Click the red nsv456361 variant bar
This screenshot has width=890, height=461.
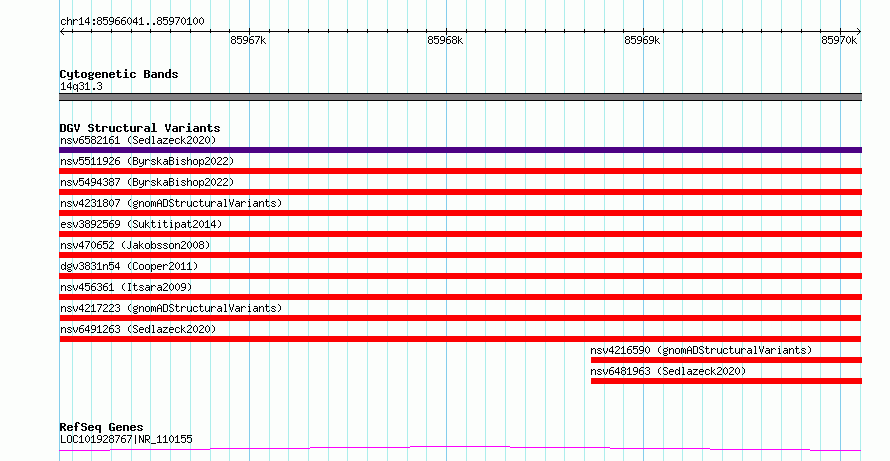pyautogui.click(x=460, y=297)
